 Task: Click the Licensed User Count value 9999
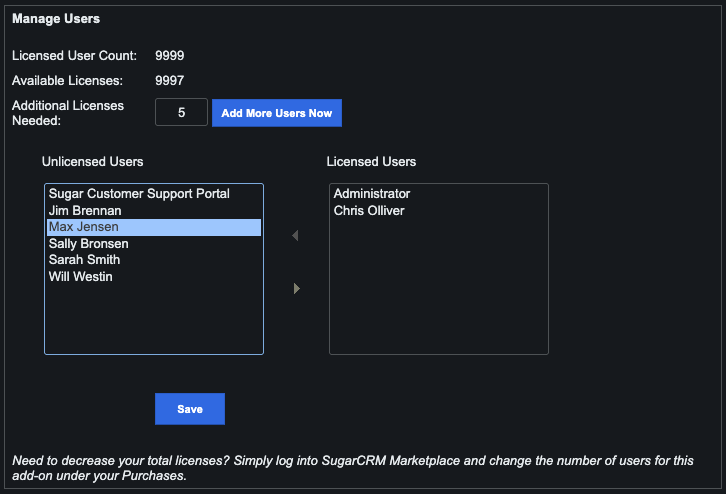click(x=170, y=56)
